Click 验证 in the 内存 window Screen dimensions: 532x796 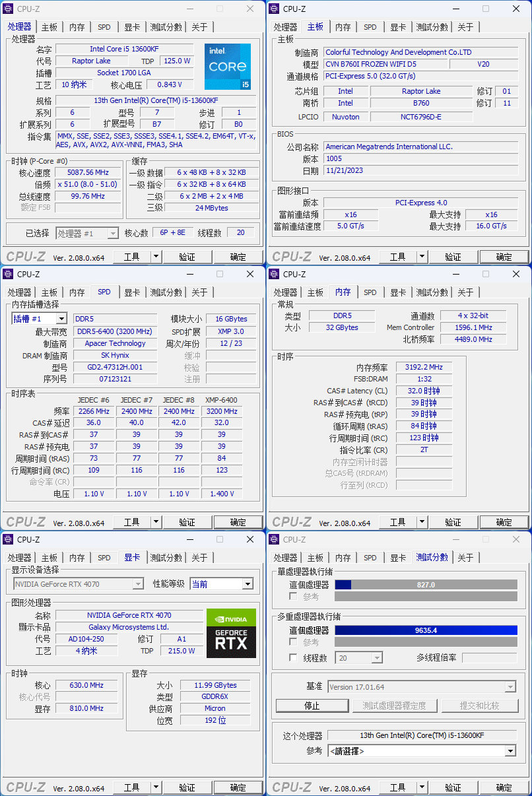click(453, 522)
